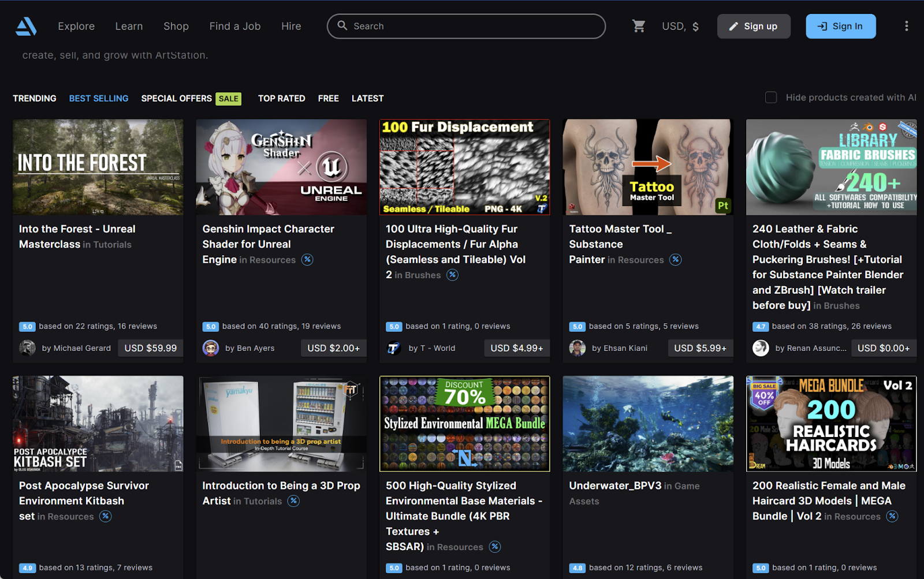Open Michael Gerard's avatar
924x579 pixels.
(x=27, y=348)
